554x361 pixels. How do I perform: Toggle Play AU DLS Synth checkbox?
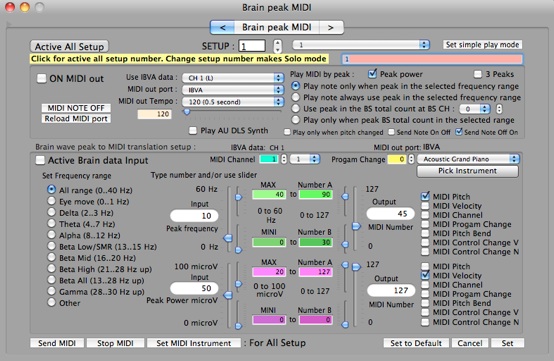[x=193, y=131]
